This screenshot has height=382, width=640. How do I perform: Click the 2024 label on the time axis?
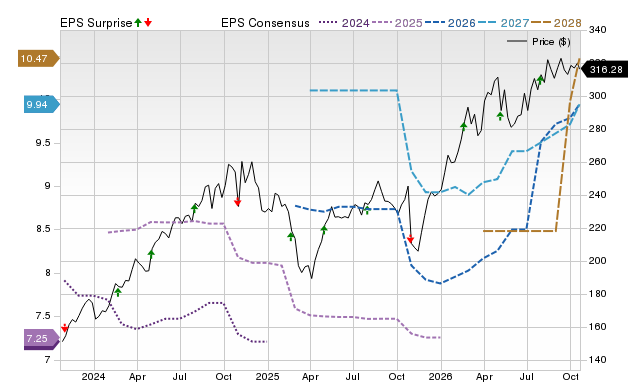click(93, 376)
